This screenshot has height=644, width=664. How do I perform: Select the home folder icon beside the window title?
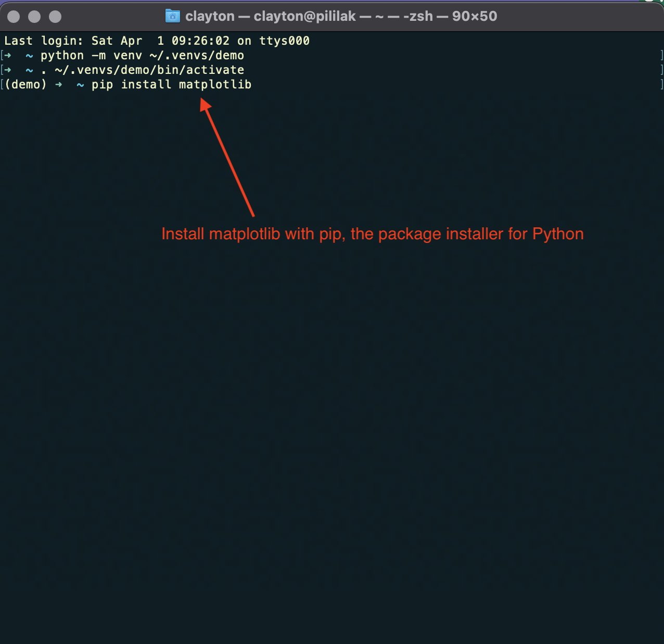click(173, 16)
